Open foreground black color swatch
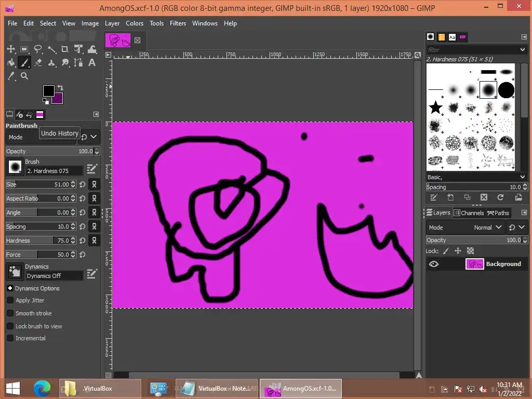 coord(48,90)
